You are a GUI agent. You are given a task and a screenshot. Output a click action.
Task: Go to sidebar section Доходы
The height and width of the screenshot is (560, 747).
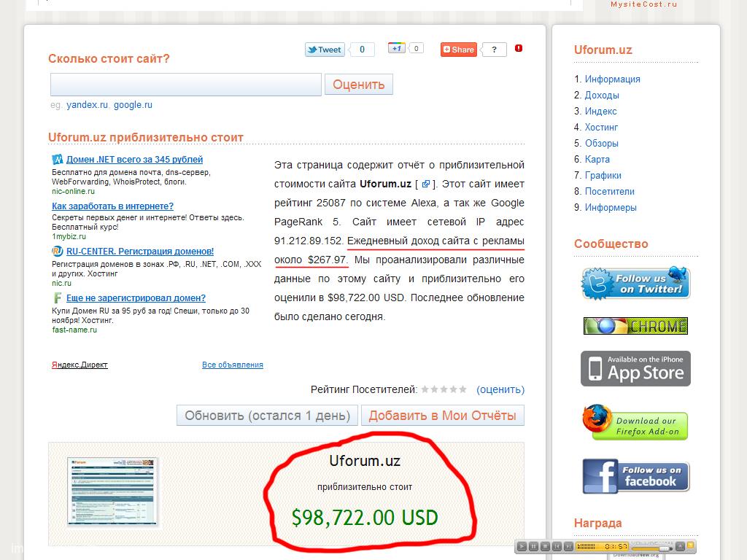tap(602, 96)
